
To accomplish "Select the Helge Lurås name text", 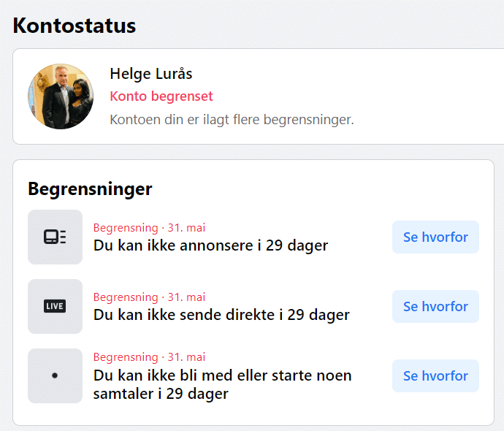I will (151, 74).
